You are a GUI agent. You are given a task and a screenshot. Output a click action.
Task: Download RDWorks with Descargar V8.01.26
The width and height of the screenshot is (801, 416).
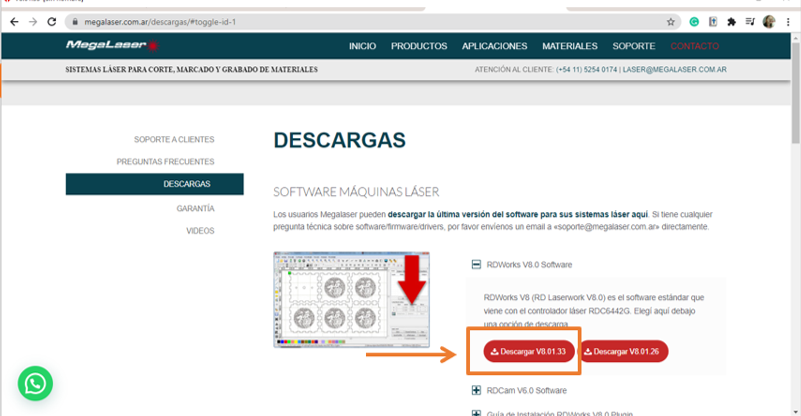point(623,352)
